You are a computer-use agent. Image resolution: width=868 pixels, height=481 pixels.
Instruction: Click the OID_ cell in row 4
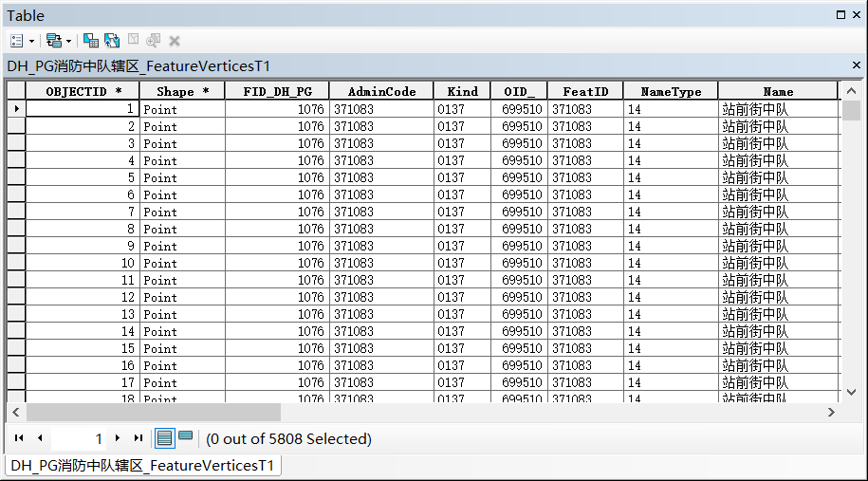(519, 160)
